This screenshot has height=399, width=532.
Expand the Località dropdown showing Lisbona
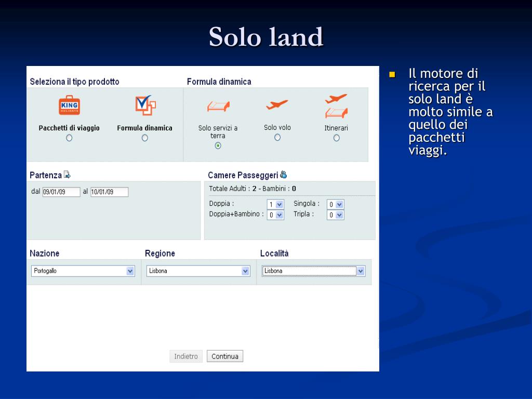coord(313,271)
